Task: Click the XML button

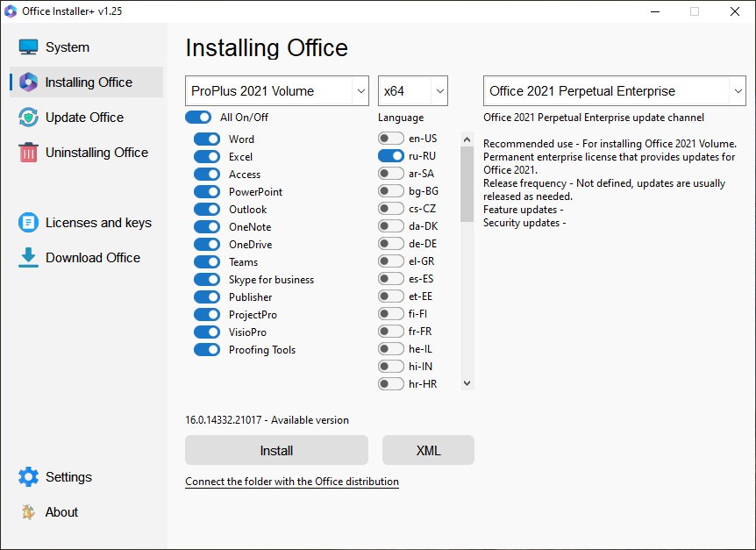Action: pos(428,450)
